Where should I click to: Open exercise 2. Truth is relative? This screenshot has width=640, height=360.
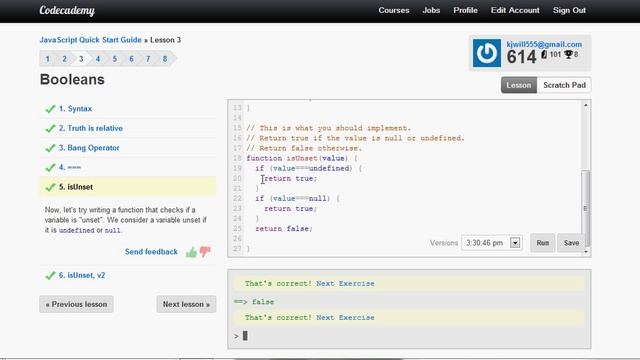pyautogui.click(x=91, y=129)
